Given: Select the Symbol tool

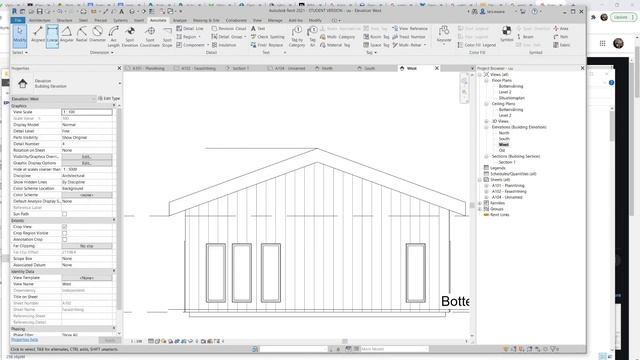Looking at the screenshot, I should (x=506, y=33).
